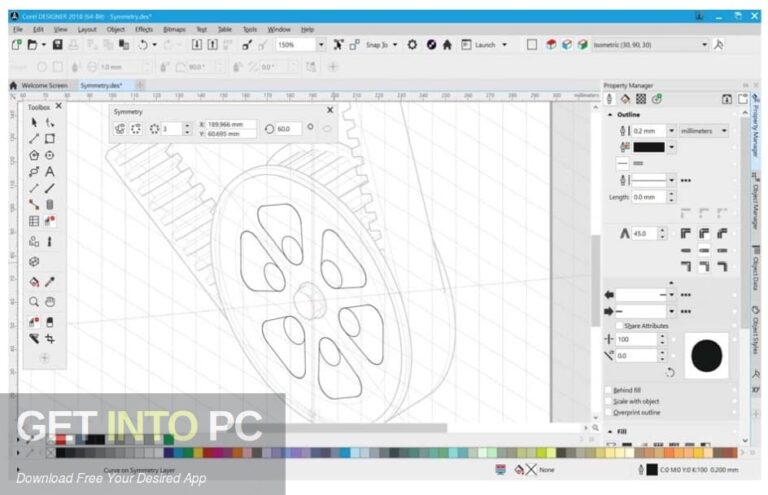Viewport: 768px width, 495px height.
Task: Enable the Share Attributes checkbox
Action: point(619,326)
